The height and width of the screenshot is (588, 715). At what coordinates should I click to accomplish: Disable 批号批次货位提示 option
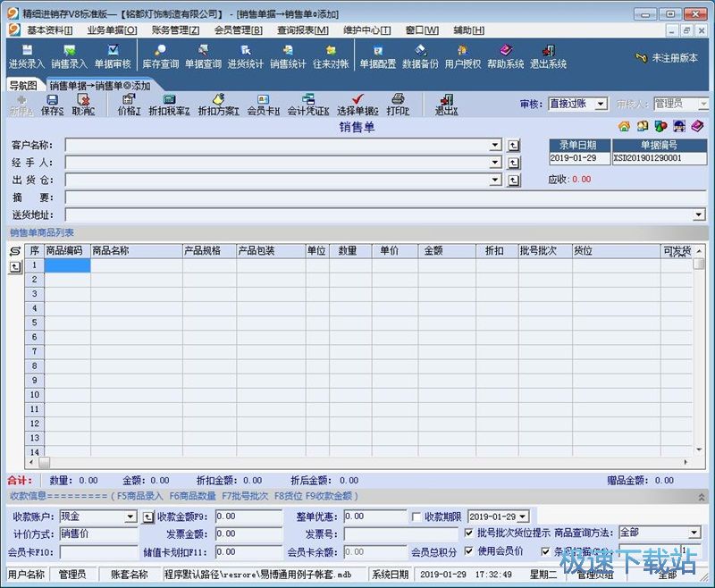coord(467,531)
